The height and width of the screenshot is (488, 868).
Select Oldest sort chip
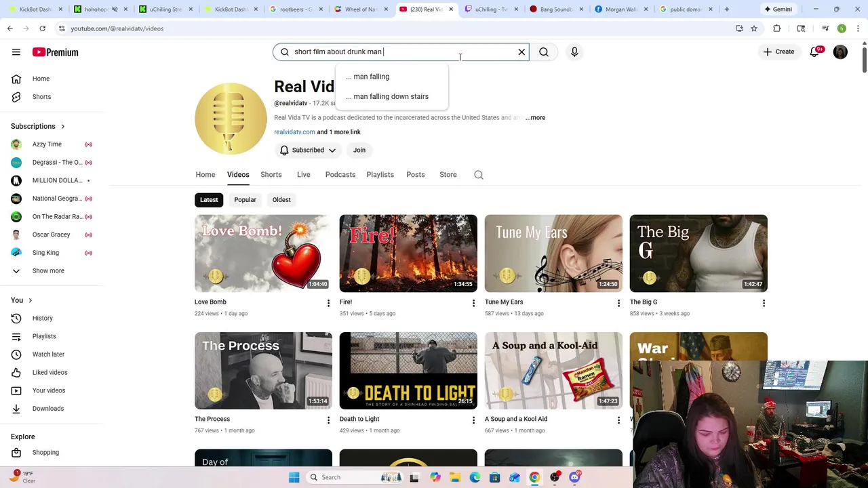pos(281,200)
